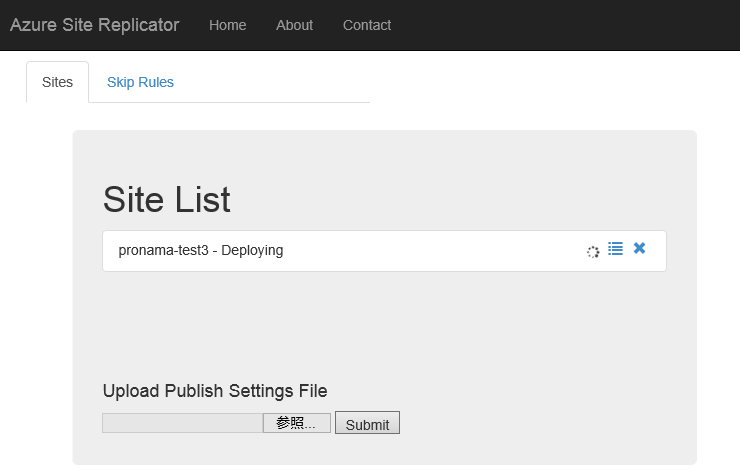Switch to the Skip Rules tab

tap(140, 82)
